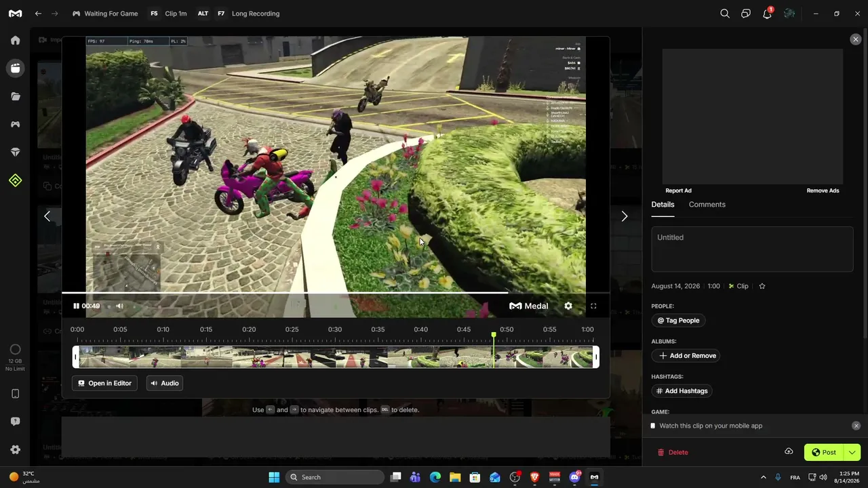Click the Add Hashtags button
The height and width of the screenshot is (488, 868).
click(682, 391)
